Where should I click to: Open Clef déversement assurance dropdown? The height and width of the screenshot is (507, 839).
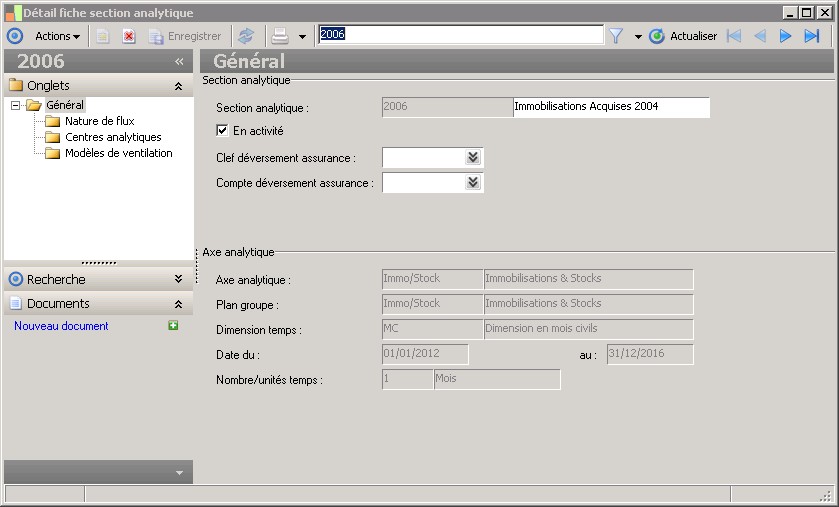tap(473, 158)
